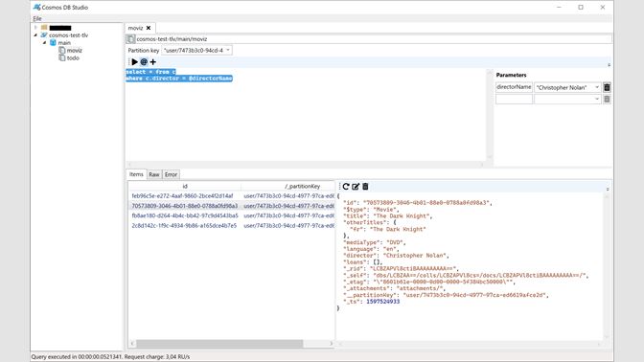The image size is (644, 362).
Task: Click the plus icon in query toolbar
Action: tap(152, 62)
